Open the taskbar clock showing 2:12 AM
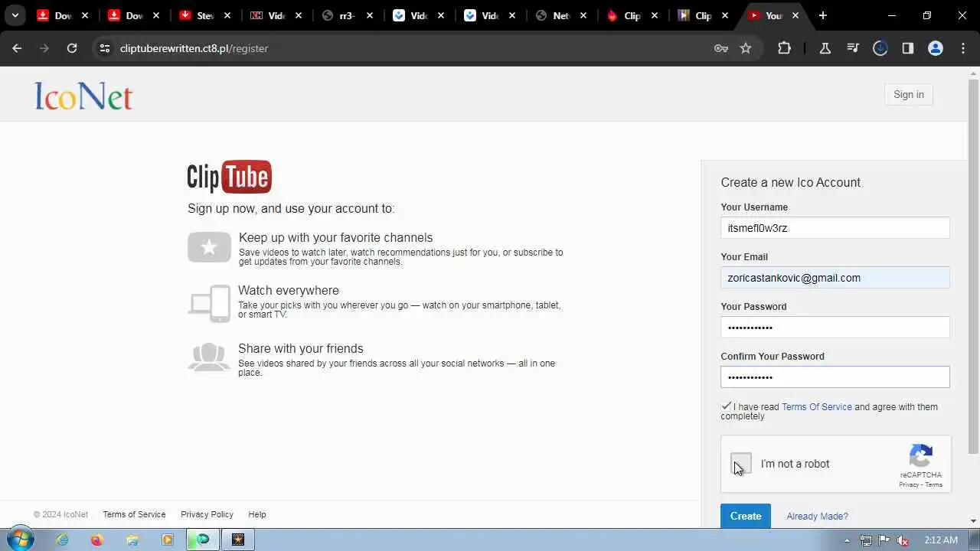The height and width of the screenshot is (551, 980). (941, 540)
